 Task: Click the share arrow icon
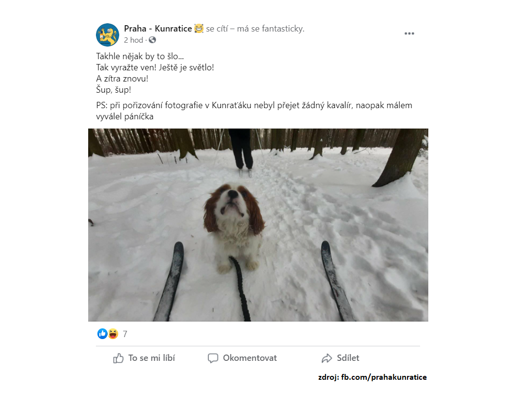click(327, 358)
